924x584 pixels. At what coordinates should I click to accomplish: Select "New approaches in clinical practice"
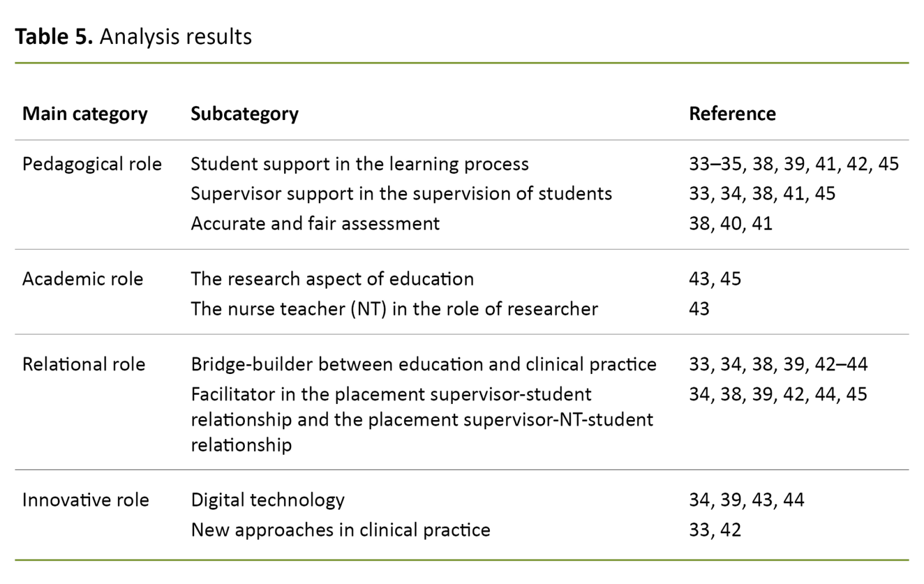tap(340, 530)
